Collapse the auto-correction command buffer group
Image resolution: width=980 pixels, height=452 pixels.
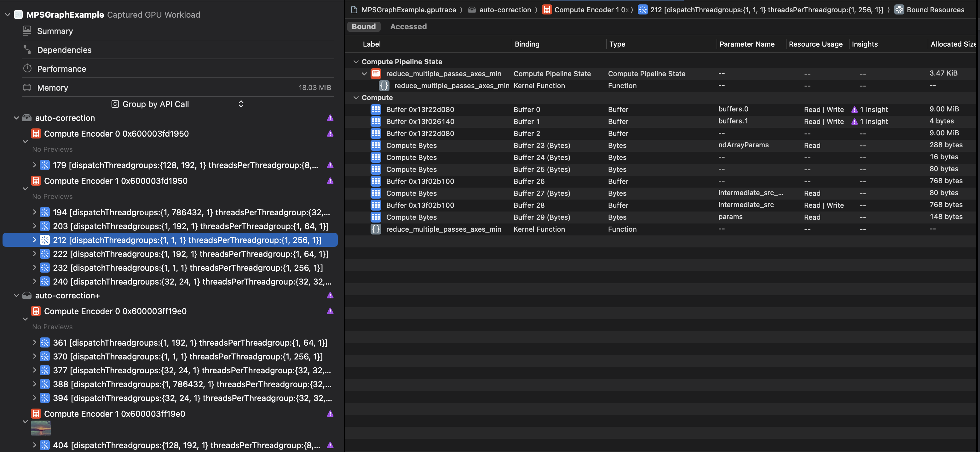pos(16,118)
